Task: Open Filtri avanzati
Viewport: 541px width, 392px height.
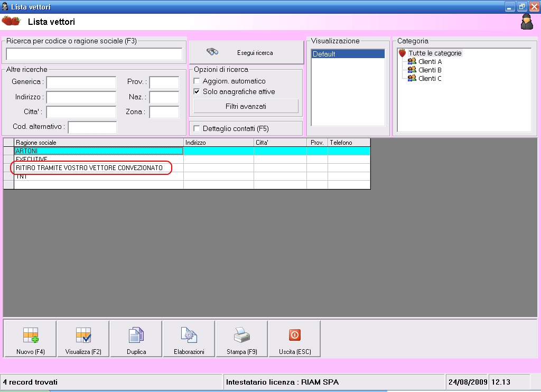Action: coord(246,106)
